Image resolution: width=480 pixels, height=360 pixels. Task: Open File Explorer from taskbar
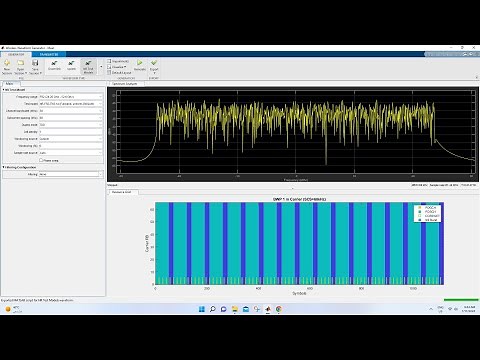pos(235,309)
